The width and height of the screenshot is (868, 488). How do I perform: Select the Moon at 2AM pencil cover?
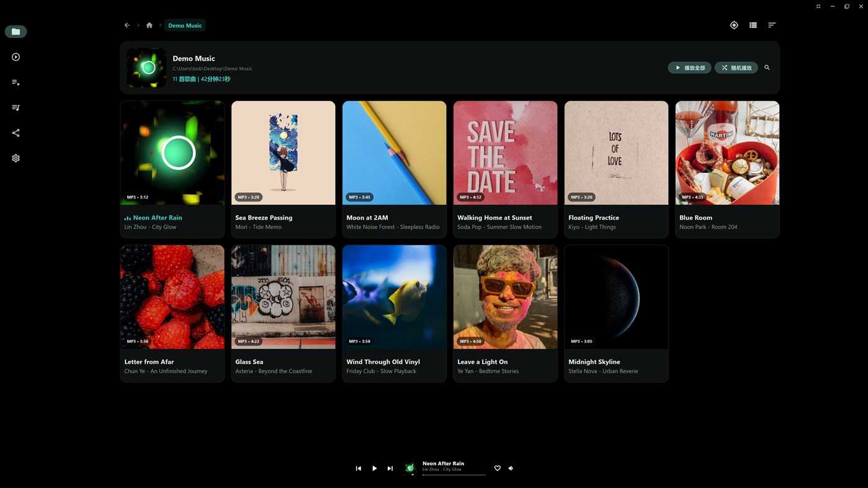tap(395, 153)
